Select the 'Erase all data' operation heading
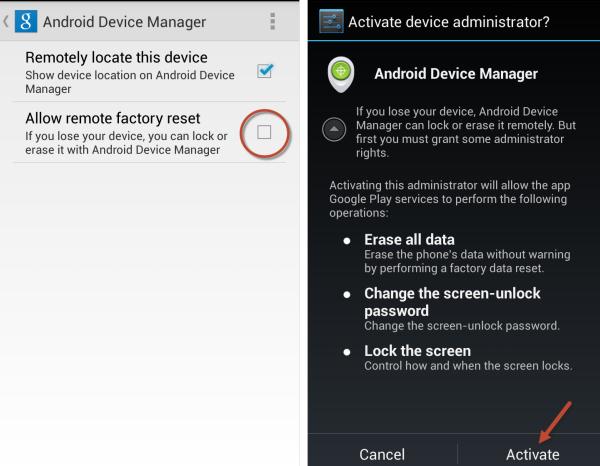 (x=409, y=239)
